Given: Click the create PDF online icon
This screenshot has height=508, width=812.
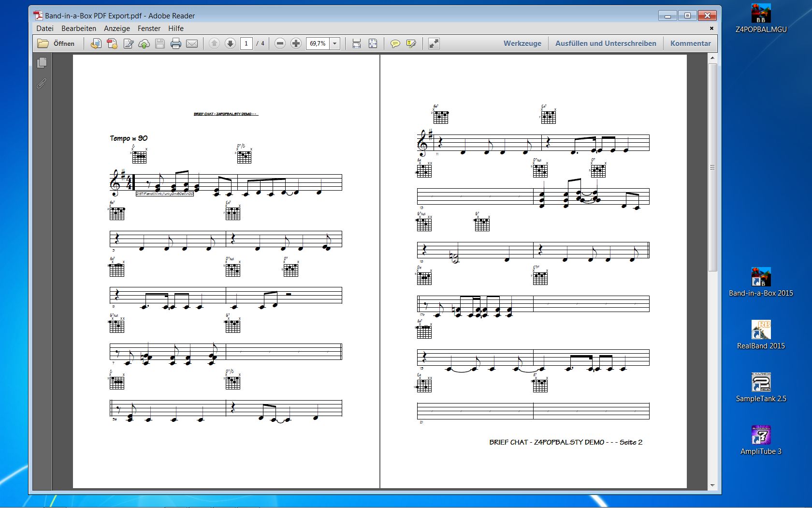Looking at the screenshot, I should (112, 44).
